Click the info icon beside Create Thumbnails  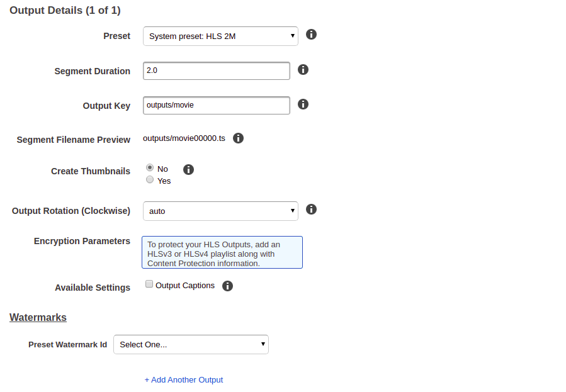click(188, 169)
